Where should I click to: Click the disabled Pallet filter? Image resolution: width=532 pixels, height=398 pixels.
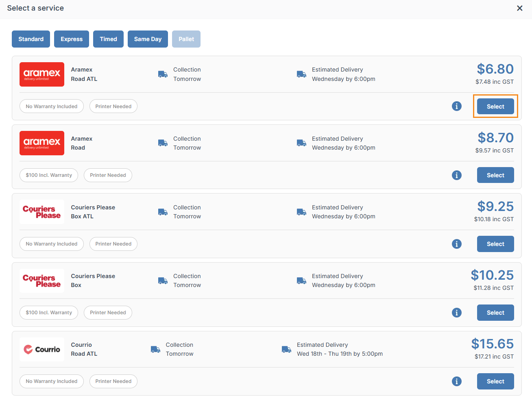[186, 39]
